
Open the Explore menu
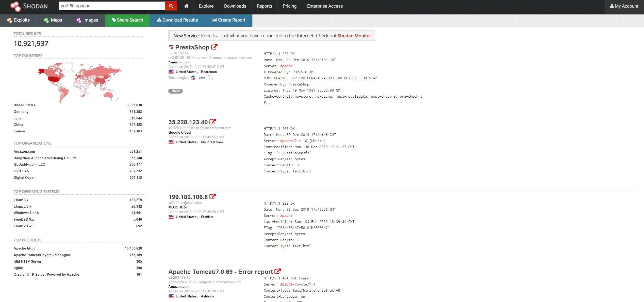[x=206, y=6]
